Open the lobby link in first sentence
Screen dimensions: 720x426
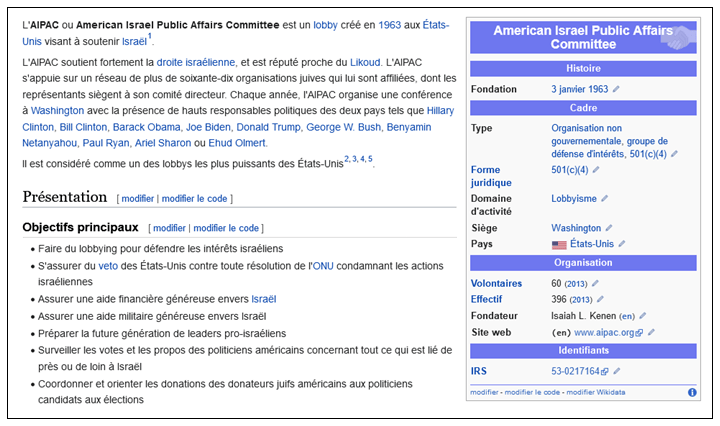tap(325, 25)
